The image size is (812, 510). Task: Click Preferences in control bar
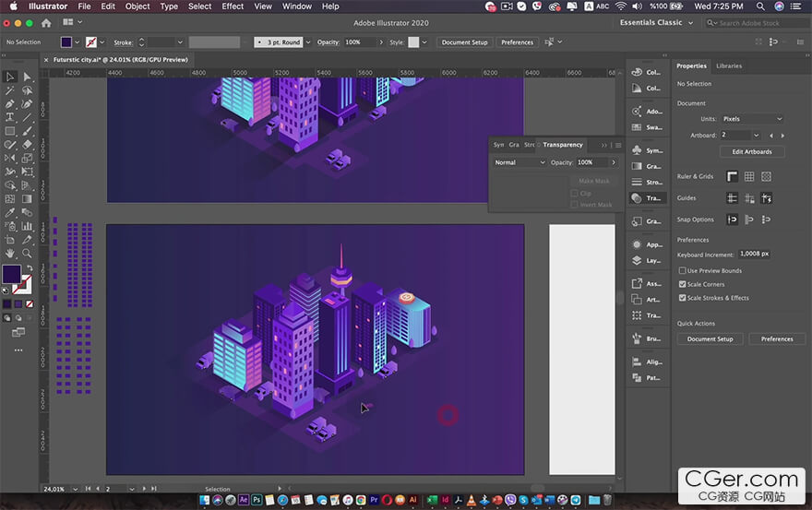517,42
